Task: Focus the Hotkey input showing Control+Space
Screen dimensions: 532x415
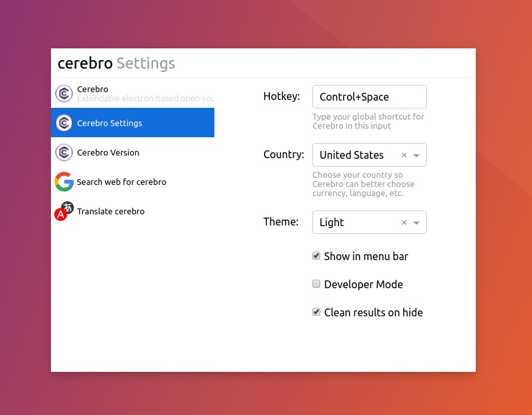Action: point(369,97)
